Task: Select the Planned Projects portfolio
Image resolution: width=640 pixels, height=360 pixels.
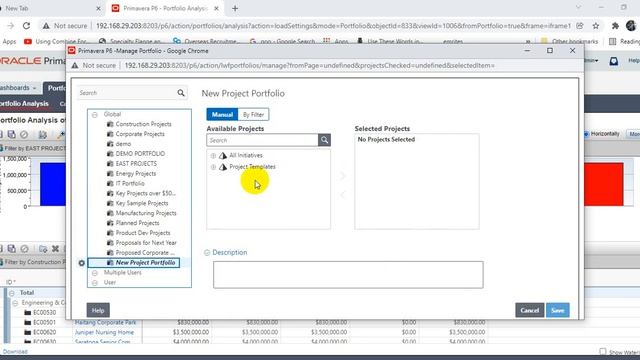Action: (x=137, y=223)
